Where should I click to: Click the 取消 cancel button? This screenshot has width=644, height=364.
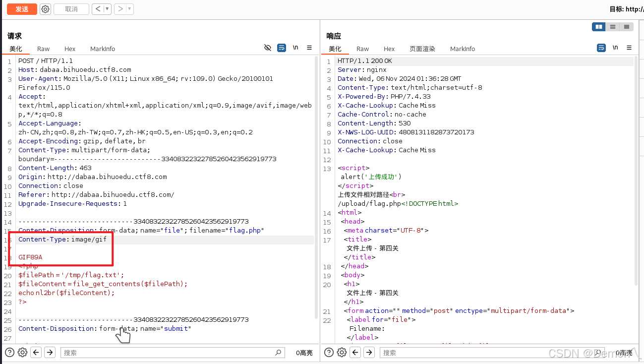tap(71, 9)
